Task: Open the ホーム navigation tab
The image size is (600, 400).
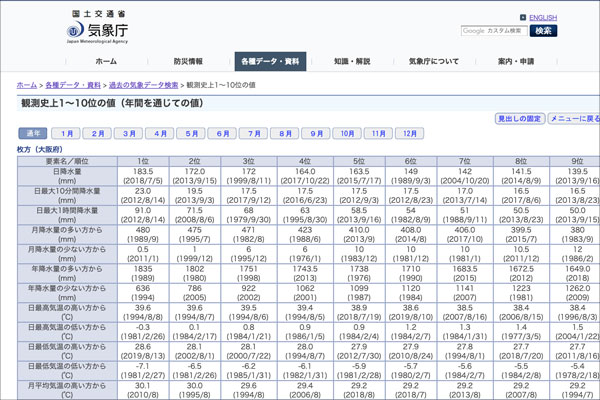Action: [106, 61]
